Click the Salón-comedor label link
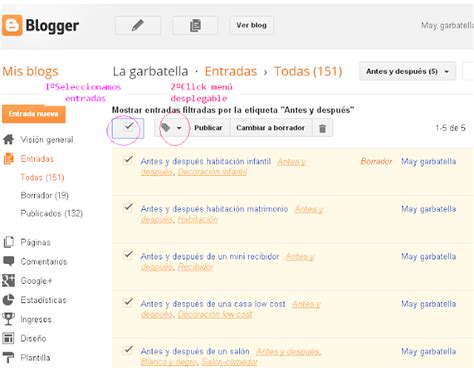474x371 pixels. pyautogui.click(x=229, y=362)
